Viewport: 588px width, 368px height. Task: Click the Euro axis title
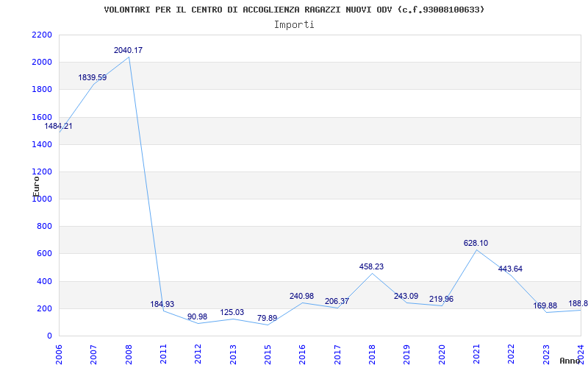click(36, 186)
